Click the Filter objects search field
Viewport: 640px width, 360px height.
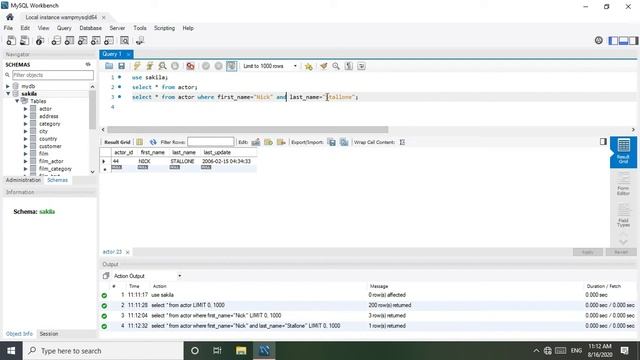[x=53, y=75]
